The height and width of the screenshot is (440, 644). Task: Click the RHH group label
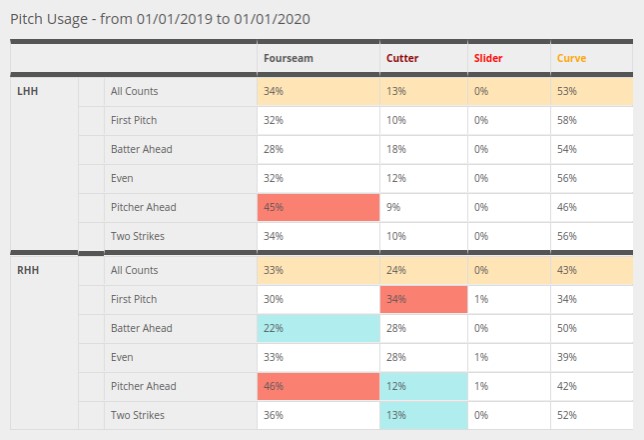pos(28,270)
